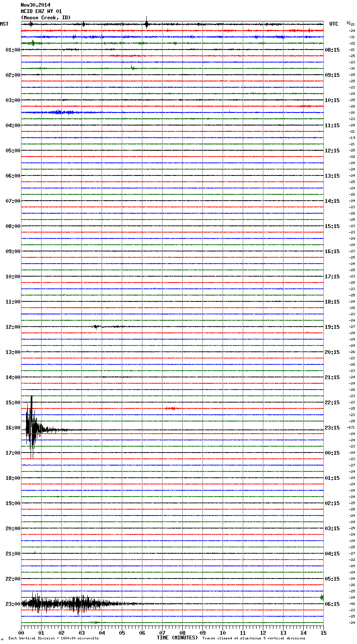Click the 23:00 MST time label
Viewport: 357px width, 644px height.
coord(13,604)
